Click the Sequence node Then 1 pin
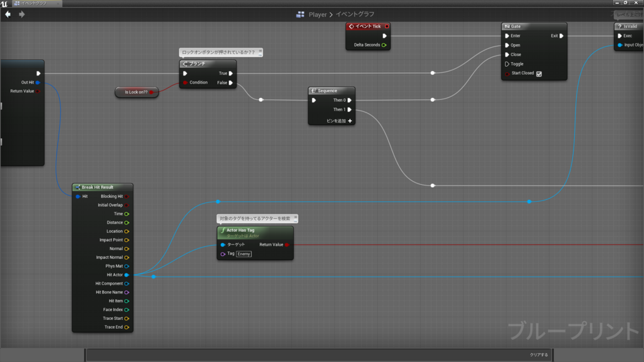The width and height of the screenshot is (644, 362). point(350,109)
